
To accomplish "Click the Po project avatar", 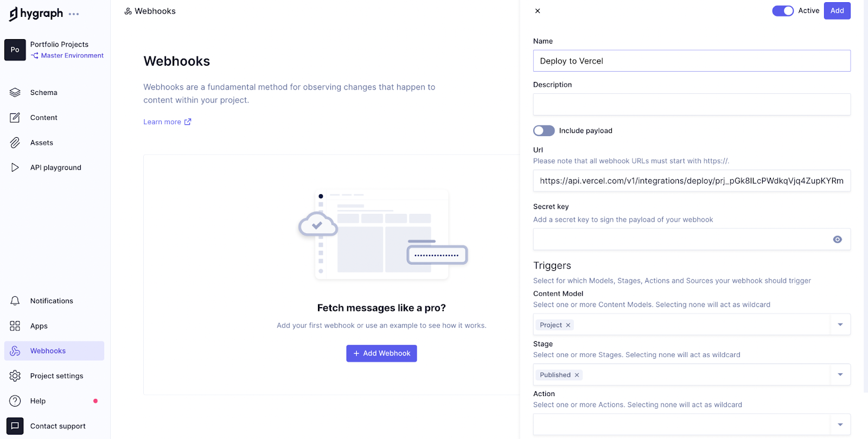I will [x=15, y=50].
